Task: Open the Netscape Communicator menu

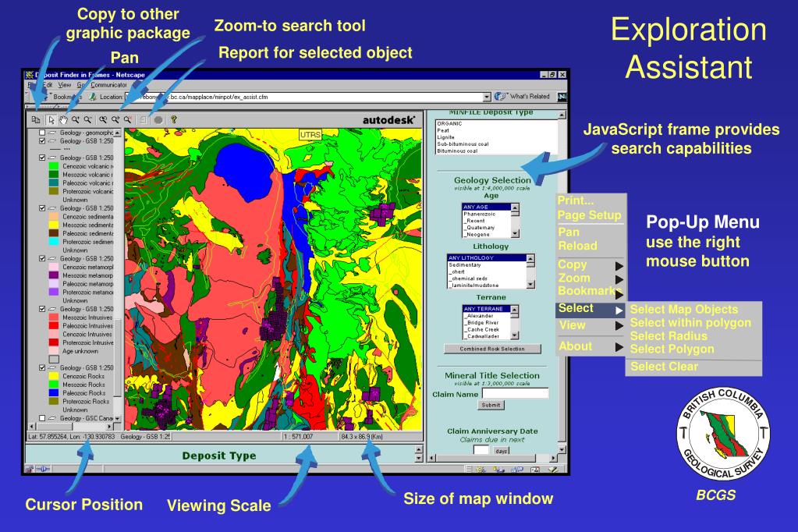Action: point(109,85)
